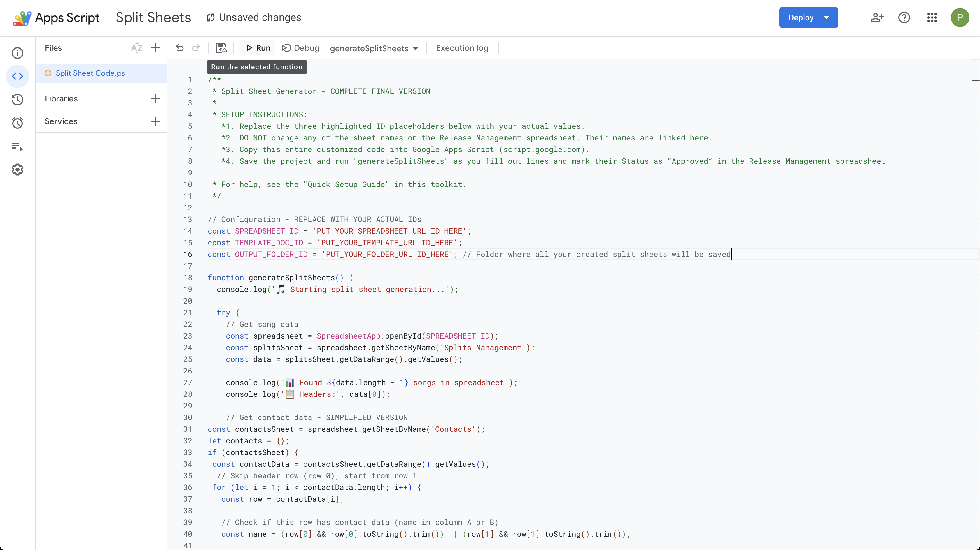Open the Executions list icon
This screenshot has height=550, width=980.
pos(17,146)
